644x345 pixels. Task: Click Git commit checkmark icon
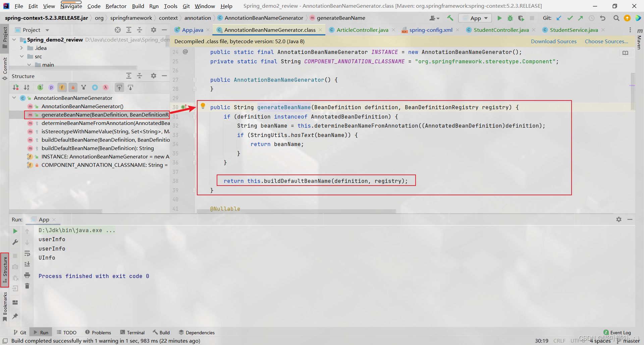coord(570,18)
